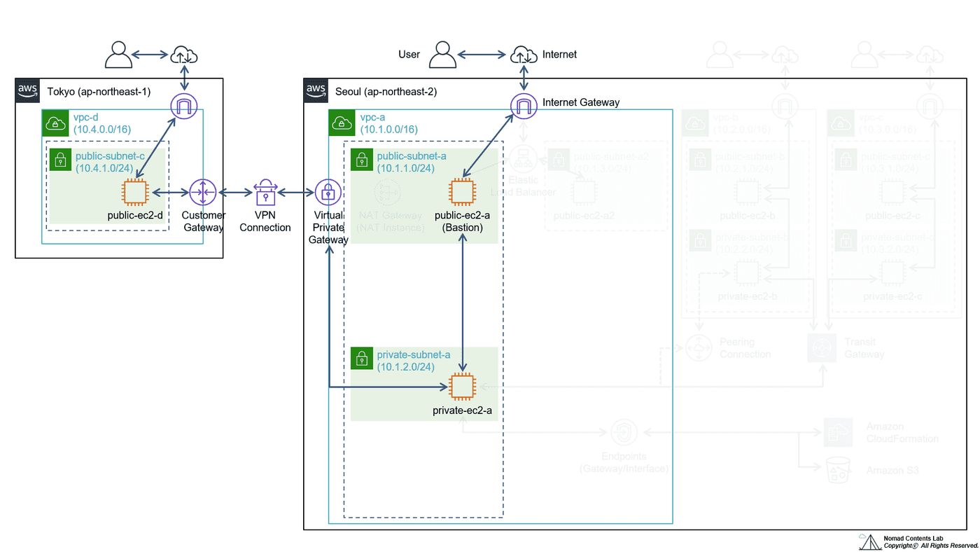This screenshot has height=552, width=980.
Task: Click the icon labeled Internet Gateway
Action: pyautogui.click(x=523, y=106)
